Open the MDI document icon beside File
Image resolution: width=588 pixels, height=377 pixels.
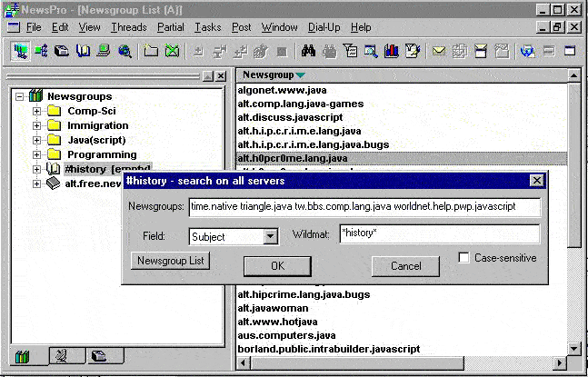(13, 27)
